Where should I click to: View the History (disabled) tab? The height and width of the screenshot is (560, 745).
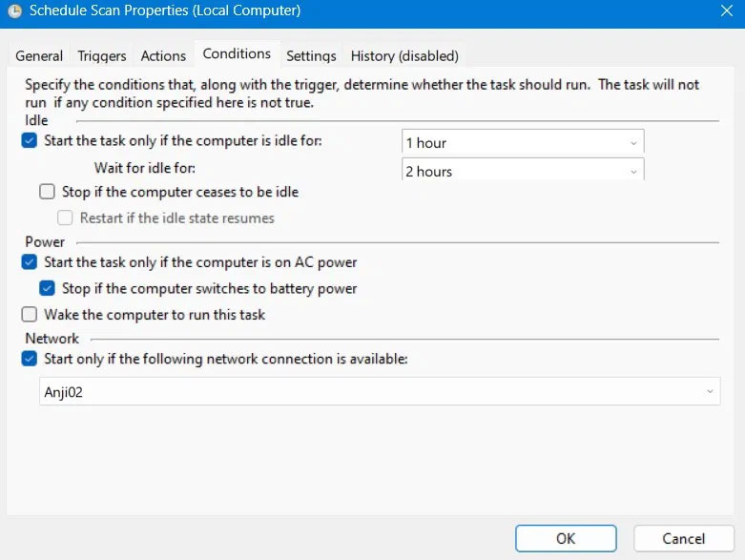coord(404,56)
